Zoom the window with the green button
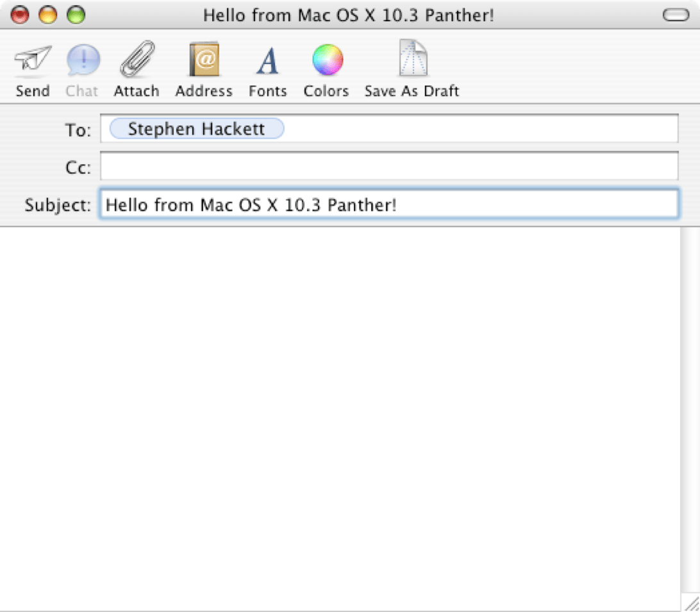The height and width of the screenshot is (612, 700). (x=76, y=15)
